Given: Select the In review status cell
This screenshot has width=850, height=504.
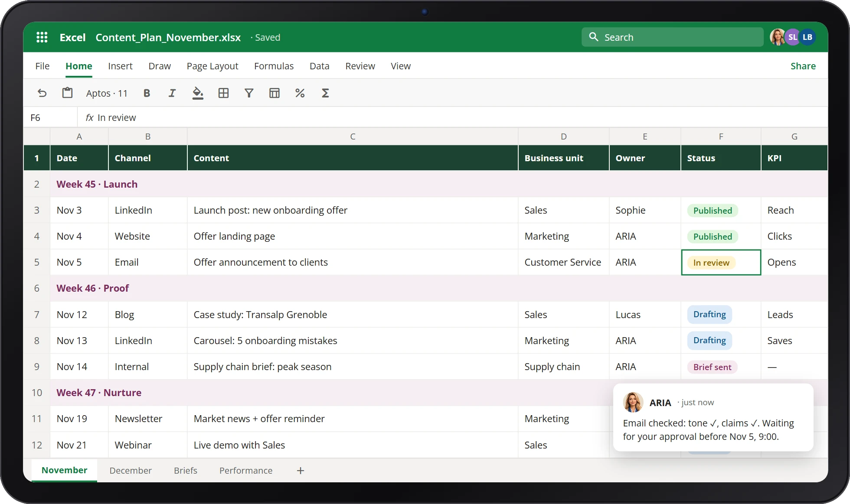Looking at the screenshot, I should (721, 262).
